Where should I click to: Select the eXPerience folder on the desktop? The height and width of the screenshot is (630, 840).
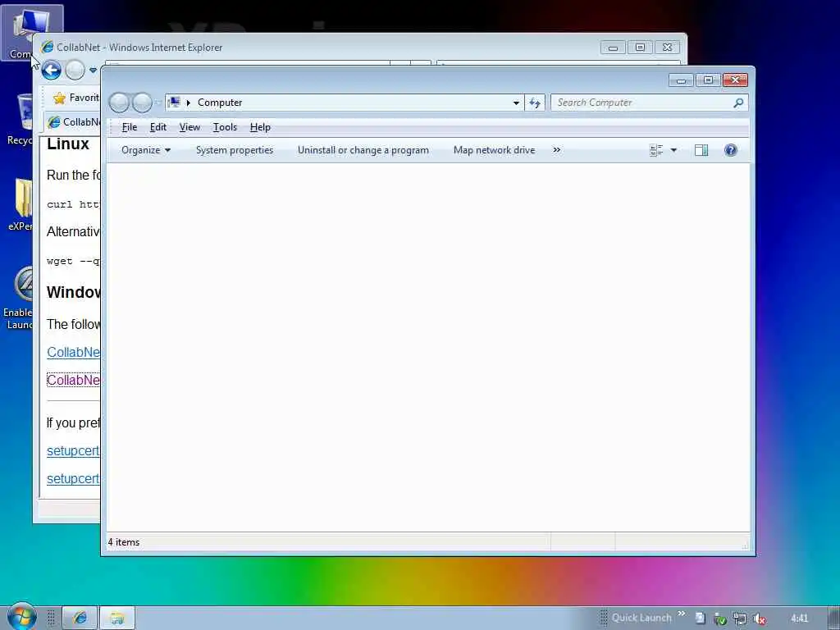[21, 204]
